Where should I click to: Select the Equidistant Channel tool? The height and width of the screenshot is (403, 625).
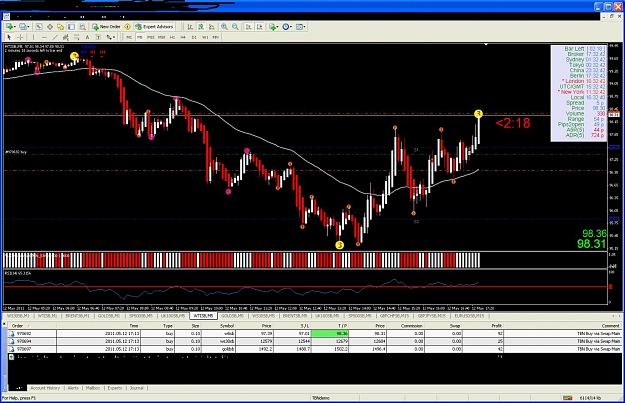click(x=66, y=37)
